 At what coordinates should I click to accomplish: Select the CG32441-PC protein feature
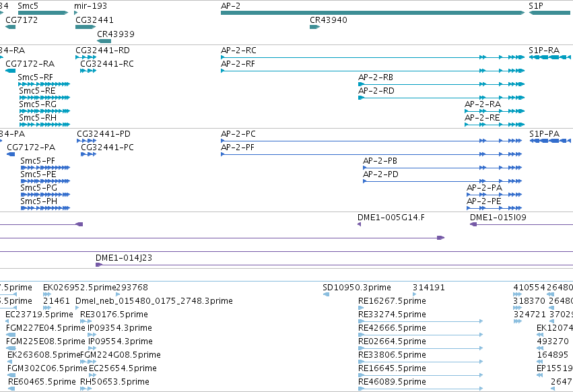coord(88,154)
